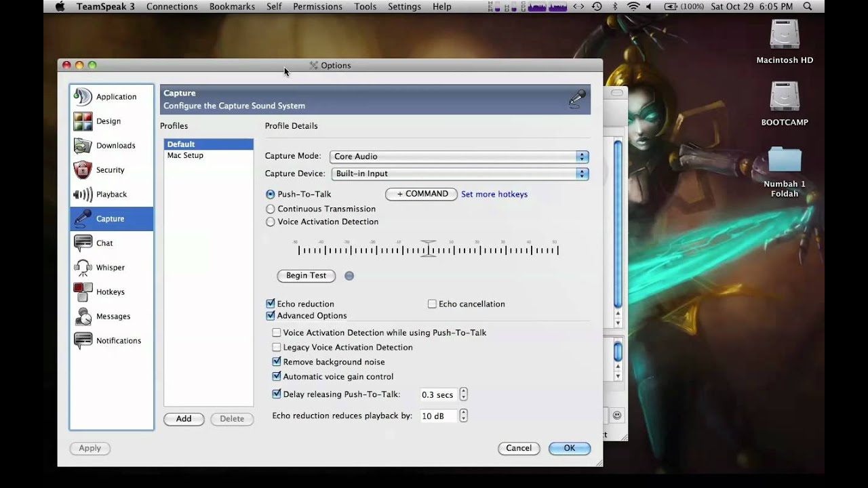The height and width of the screenshot is (488, 868).
Task: Open the Bookmarks menu
Action: click(x=232, y=6)
